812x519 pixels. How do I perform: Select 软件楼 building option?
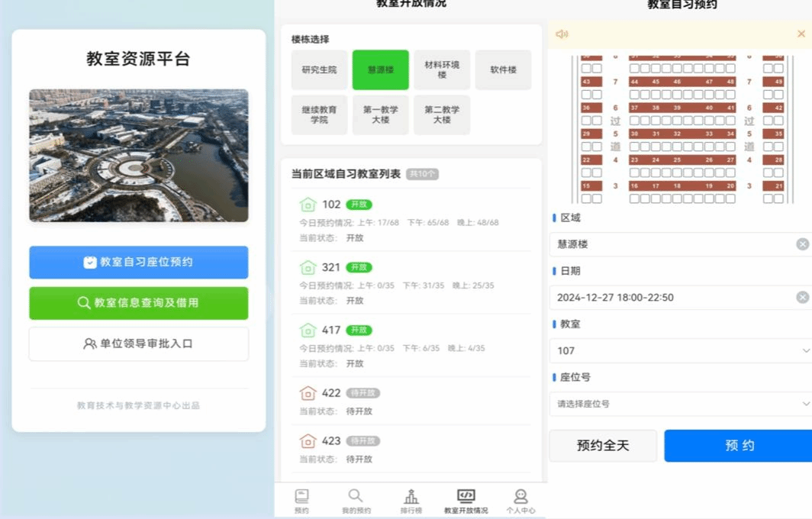point(503,70)
